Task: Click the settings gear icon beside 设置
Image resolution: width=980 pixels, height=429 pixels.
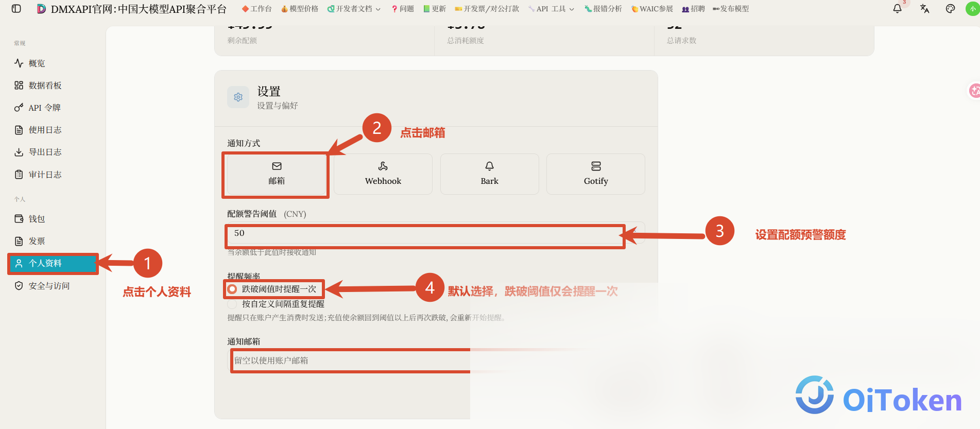Action: [x=238, y=97]
